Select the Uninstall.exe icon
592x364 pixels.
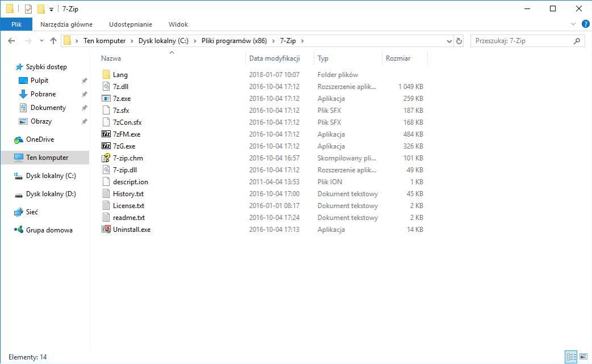(106, 229)
